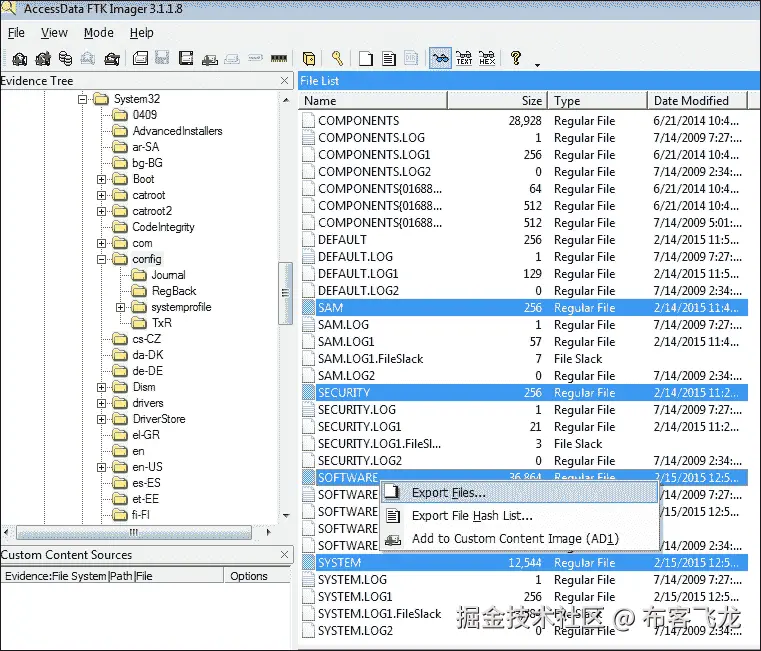Click Export Logical Image (AD1) icon
The image size is (761, 651).
coord(186,59)
